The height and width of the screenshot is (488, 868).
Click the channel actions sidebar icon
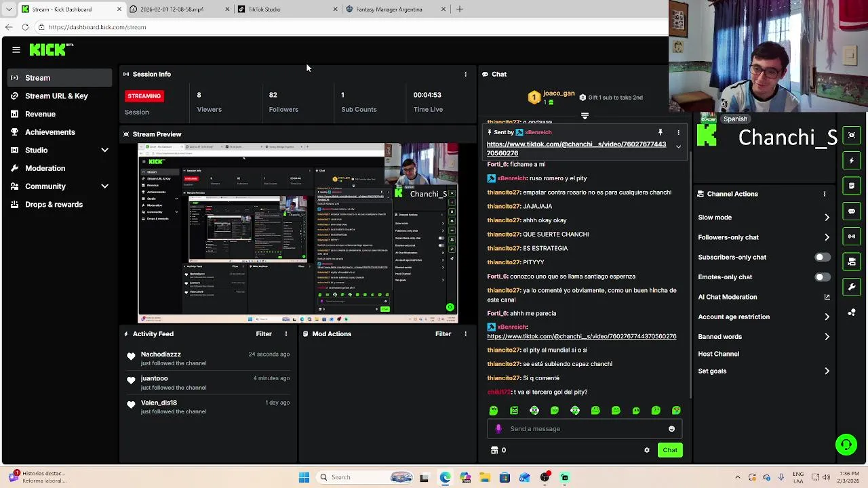pos(852,261)
